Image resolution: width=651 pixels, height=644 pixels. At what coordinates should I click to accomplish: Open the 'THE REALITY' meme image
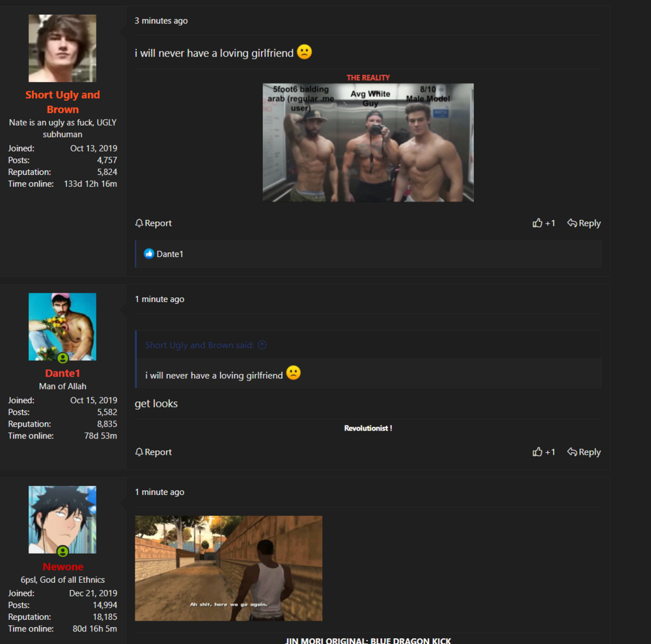368,142
